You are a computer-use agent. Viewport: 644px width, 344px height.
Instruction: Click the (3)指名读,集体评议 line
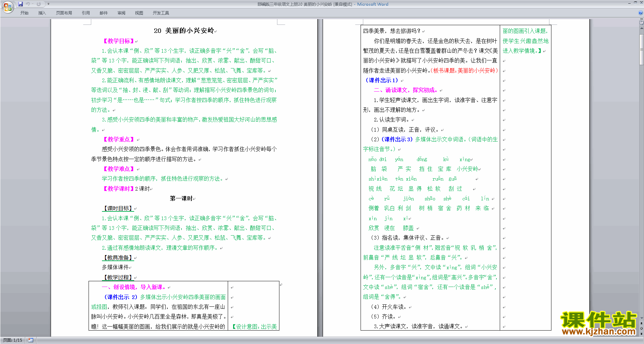pyautogui.click(x=408, y=238)
